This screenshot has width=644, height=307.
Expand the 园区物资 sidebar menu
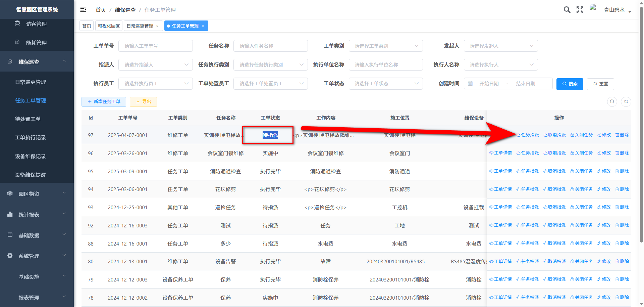coord(37,194)
